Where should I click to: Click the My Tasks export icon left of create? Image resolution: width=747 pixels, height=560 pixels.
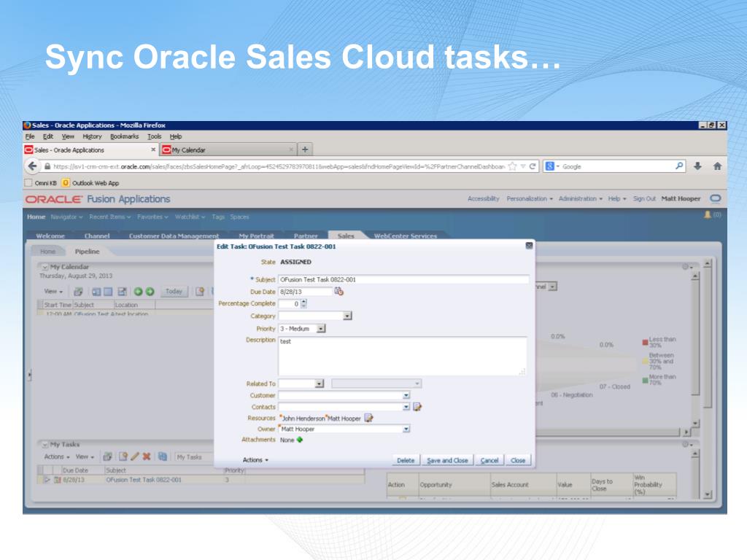107,456
